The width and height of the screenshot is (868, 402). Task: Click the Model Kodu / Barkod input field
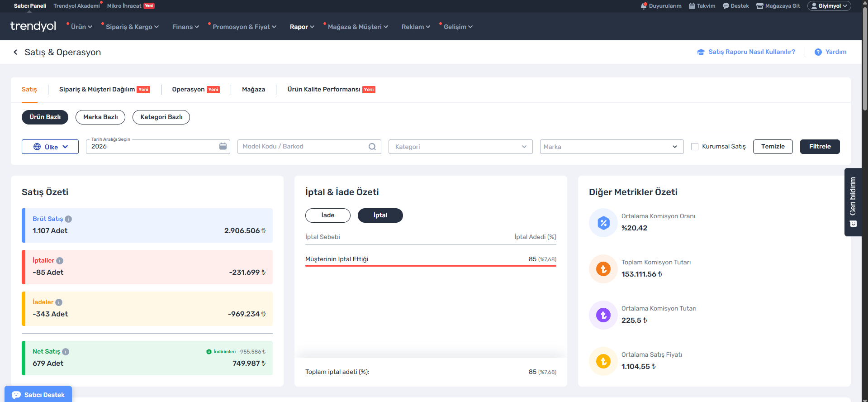coord(309,147)
